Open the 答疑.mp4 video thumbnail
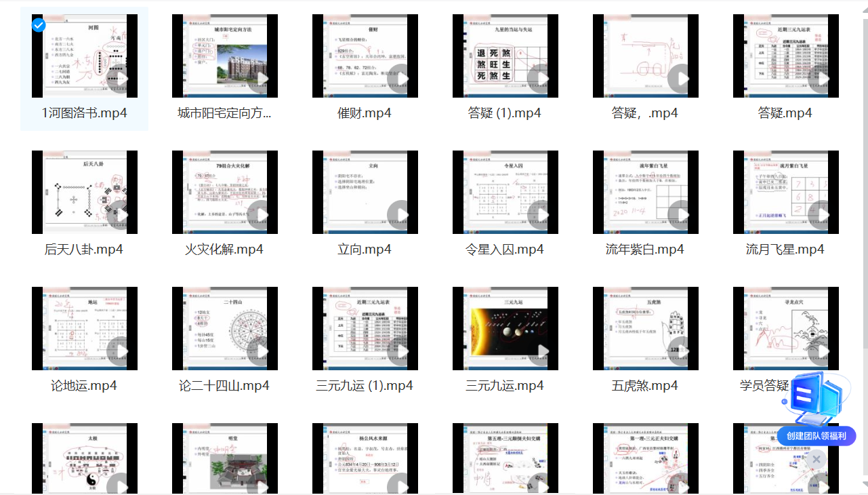 (785, 56)
